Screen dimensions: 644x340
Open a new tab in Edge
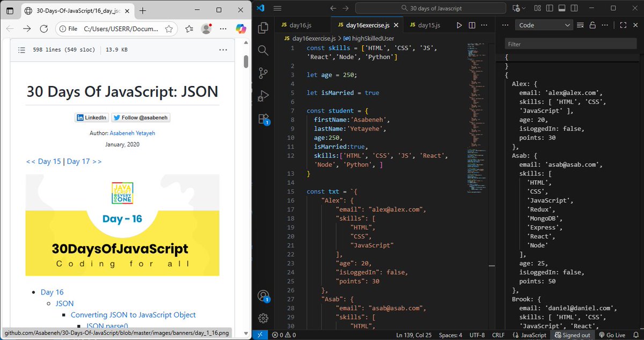pos(142,10)
